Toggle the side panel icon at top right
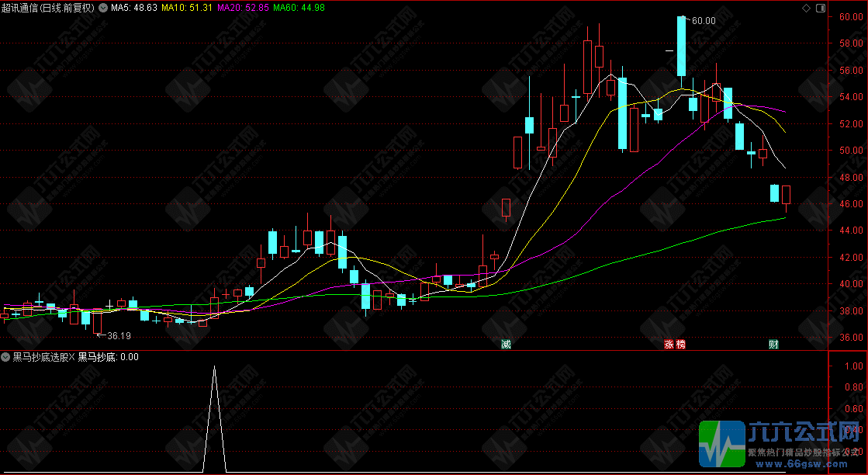 click(821, 8)
